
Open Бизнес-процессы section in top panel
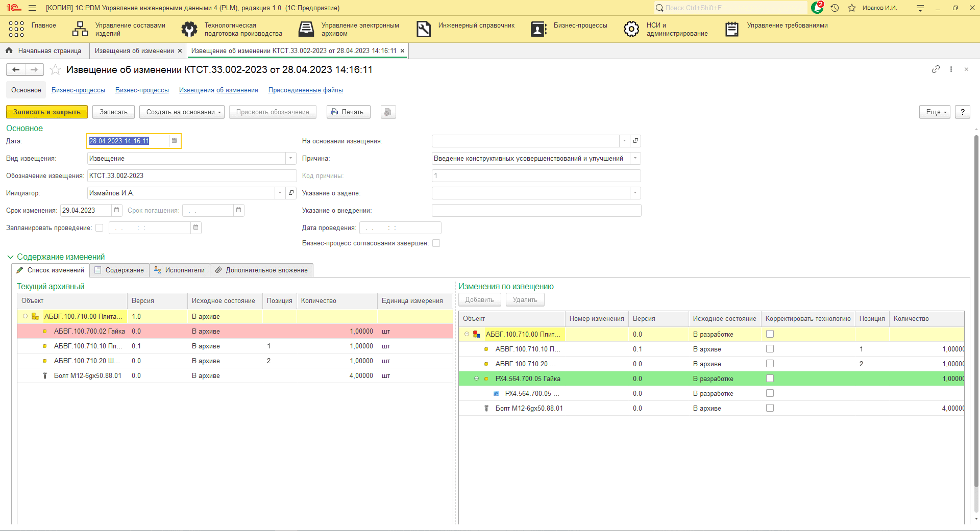(569, 29)
